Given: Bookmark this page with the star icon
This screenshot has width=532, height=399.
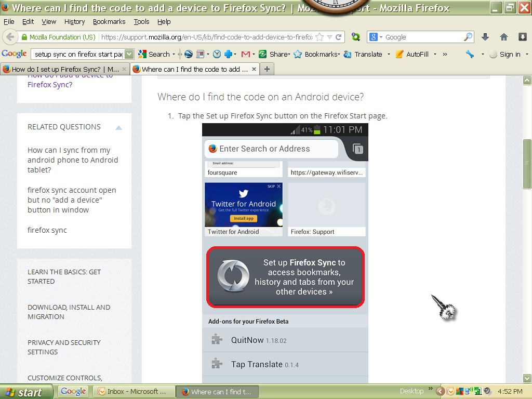Looking at the screenshot, I should 320,37.
